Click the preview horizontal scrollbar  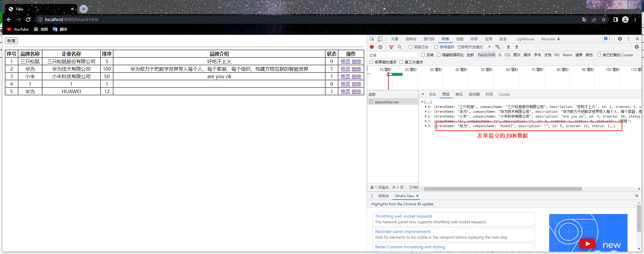[x=503, y=189]
